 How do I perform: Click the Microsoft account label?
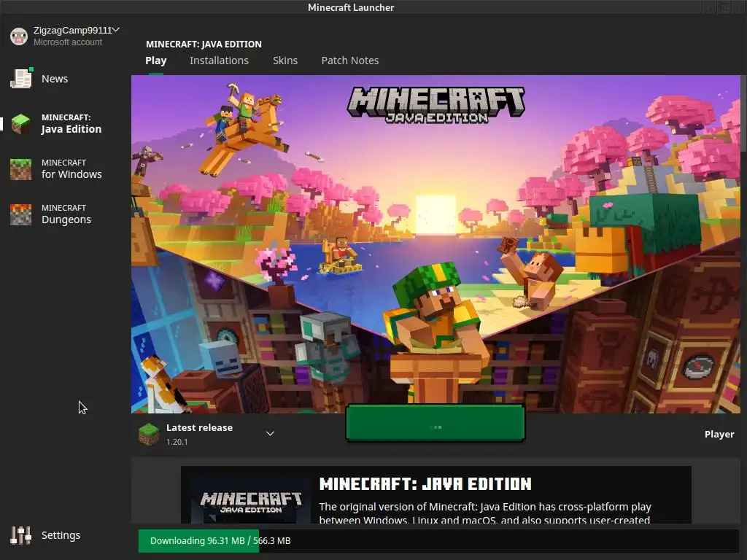[68, 42]
